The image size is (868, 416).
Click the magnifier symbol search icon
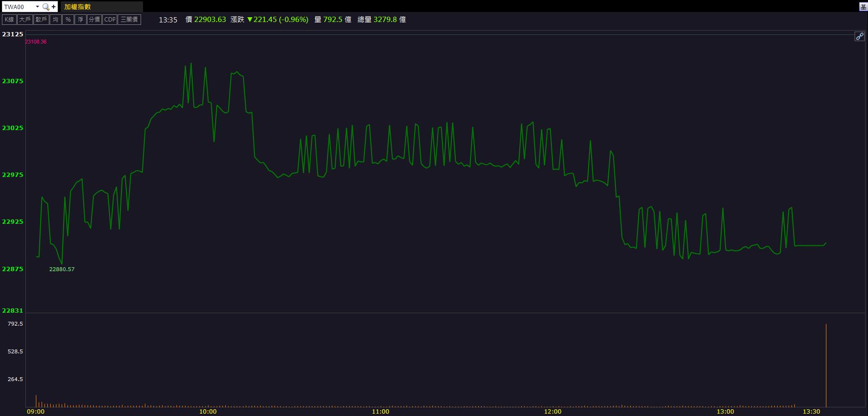coord(46,7)
